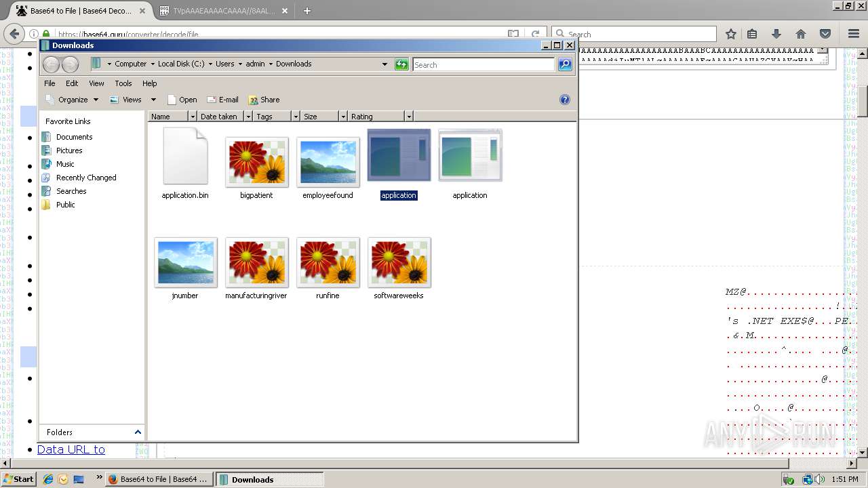The height and width of the screenshot is (488, 868).
Task: Open the Pocket icon in Firefox
Action: (825, 34)
